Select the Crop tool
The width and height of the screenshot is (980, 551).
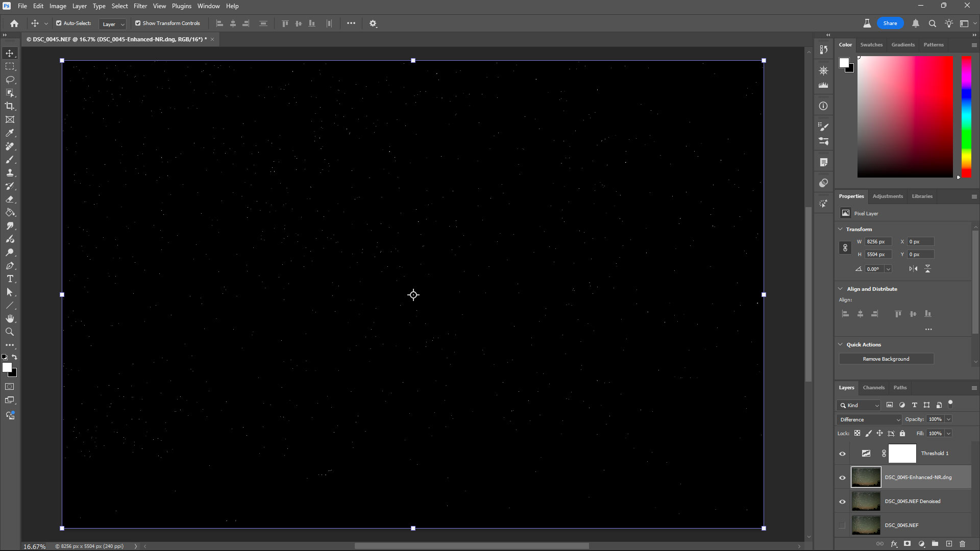[x=10, y=106]
